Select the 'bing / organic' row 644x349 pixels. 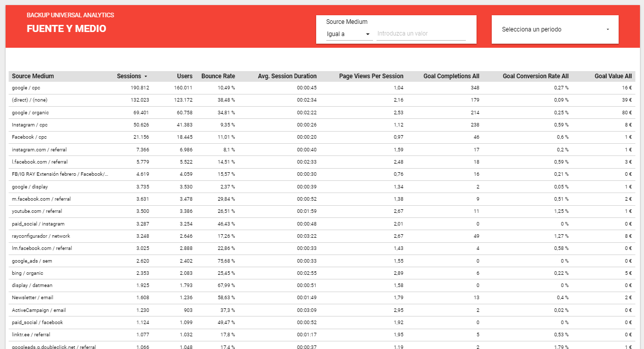pos(322,273)
